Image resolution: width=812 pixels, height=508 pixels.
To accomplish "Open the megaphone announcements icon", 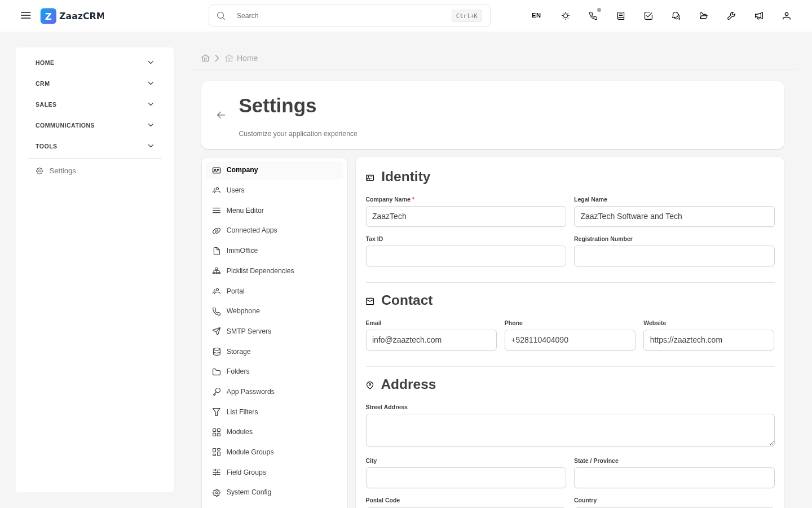I will coord(759,16).
